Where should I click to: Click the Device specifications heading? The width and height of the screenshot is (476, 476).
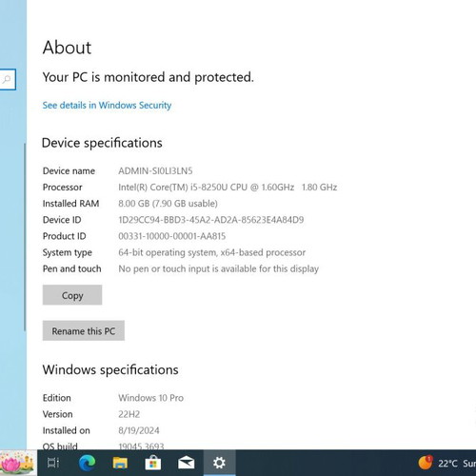(102, 143)
